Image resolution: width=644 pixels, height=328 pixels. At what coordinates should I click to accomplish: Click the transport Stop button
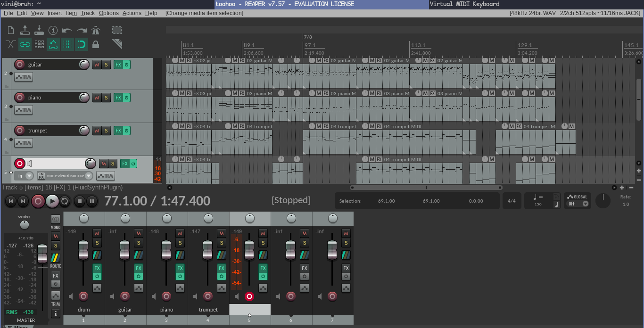pyautogui.click(x=80, y=201)
